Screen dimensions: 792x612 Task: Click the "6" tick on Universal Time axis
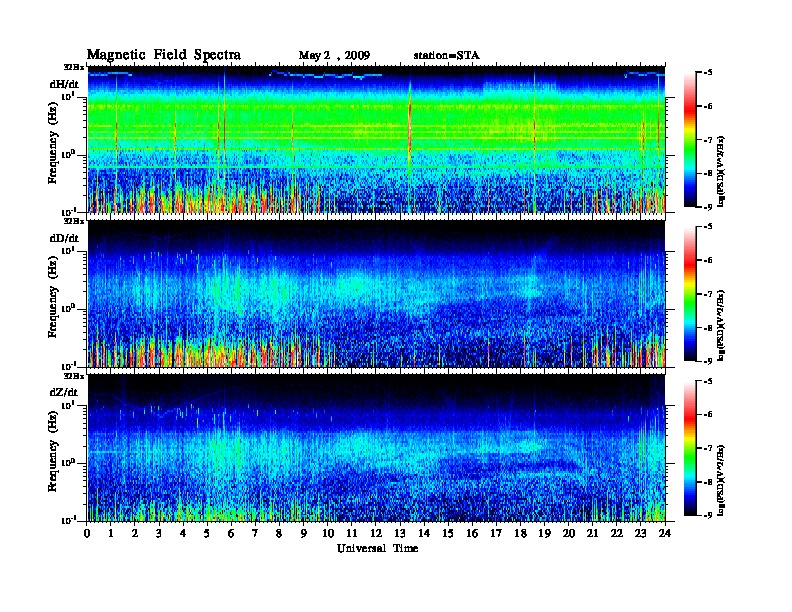coord(231,533)
